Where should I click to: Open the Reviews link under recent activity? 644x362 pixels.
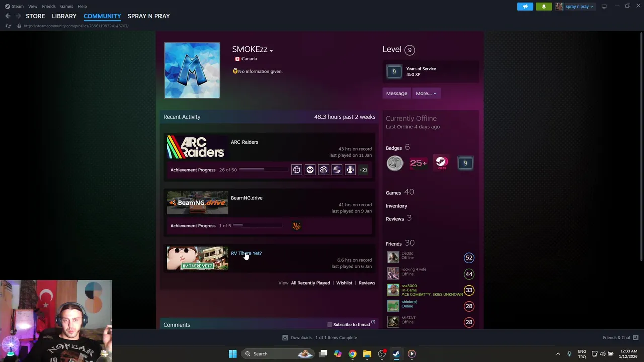click(367, 283)
